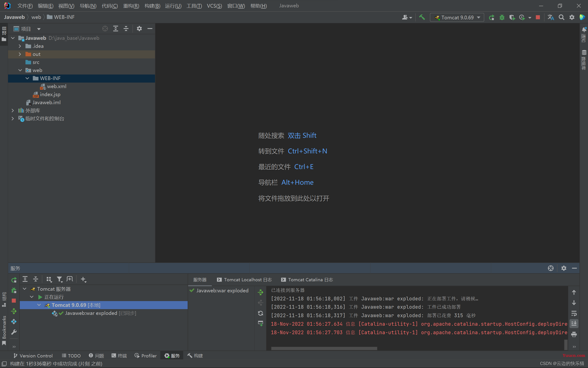Stop the Tomcat service with red square
This screenshot has width=588, height=368.
[14, 301]
